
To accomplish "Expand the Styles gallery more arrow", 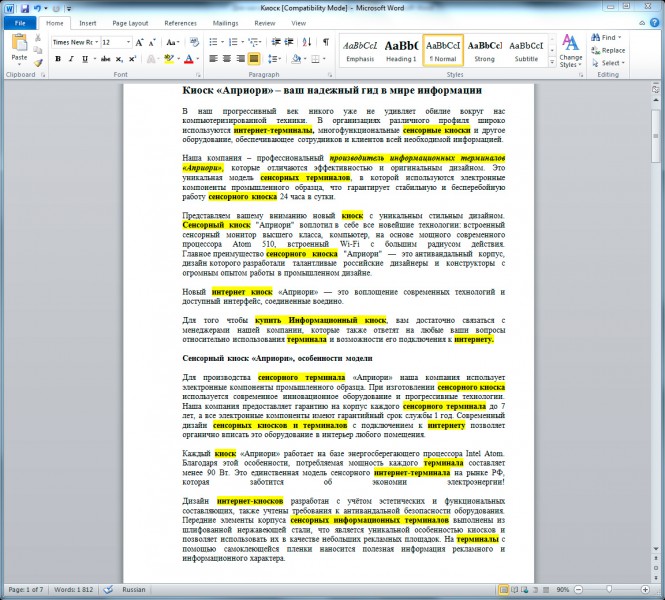I will coord(552,62).
